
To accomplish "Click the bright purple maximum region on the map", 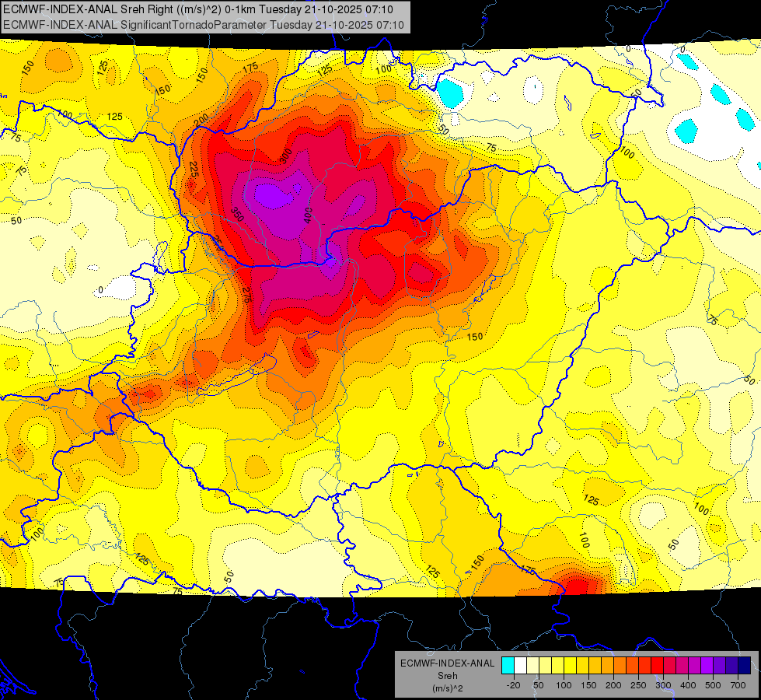I will point(273,197).
